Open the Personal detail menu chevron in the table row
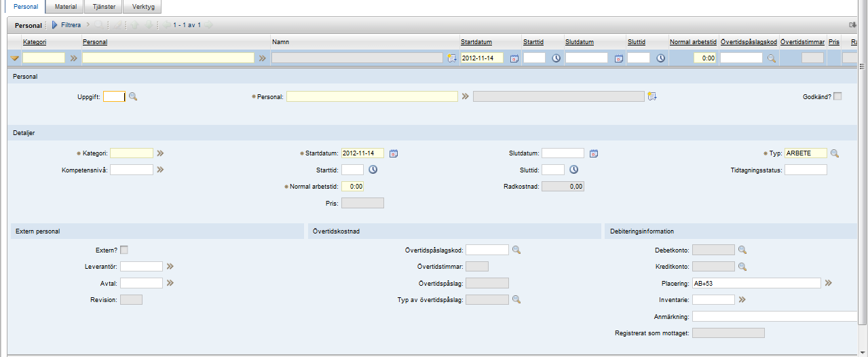 click(263, 58)
